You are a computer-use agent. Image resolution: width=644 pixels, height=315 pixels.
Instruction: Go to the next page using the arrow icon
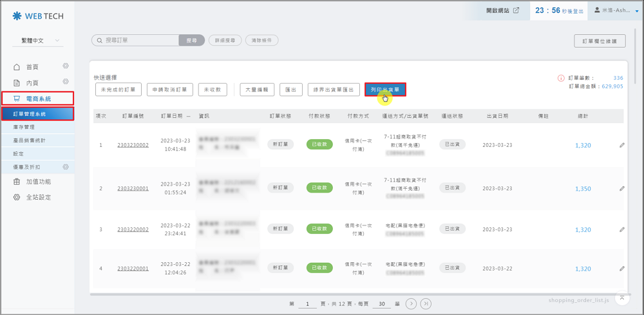tap(411, 303)
